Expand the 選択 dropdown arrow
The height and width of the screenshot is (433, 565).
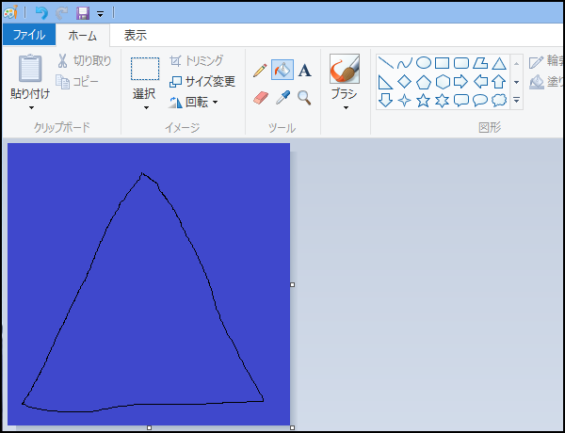click(146, 108)
